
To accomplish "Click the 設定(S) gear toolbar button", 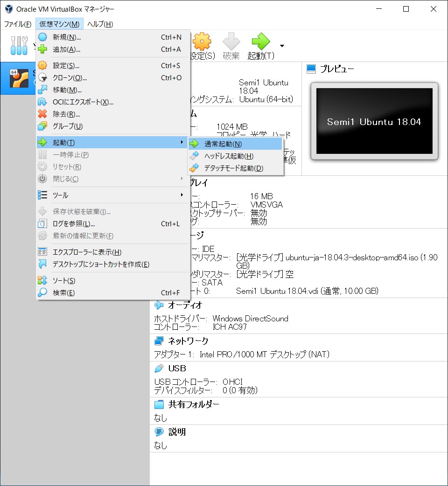I will 202,46.
